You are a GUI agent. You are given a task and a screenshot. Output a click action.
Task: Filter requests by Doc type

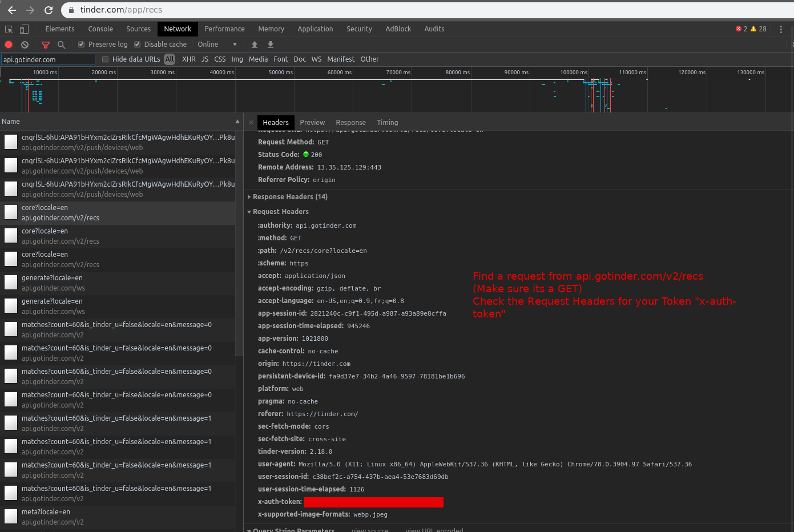pos(300,59)
